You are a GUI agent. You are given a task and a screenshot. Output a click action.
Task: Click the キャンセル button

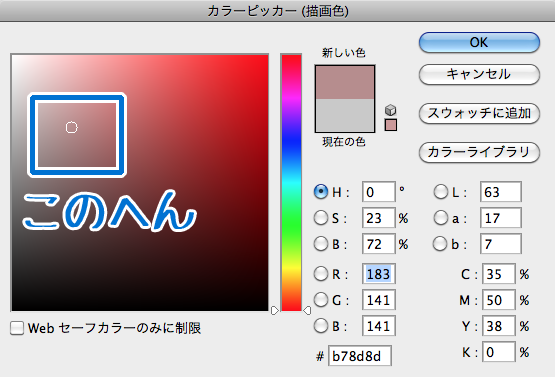pos(479,74)
